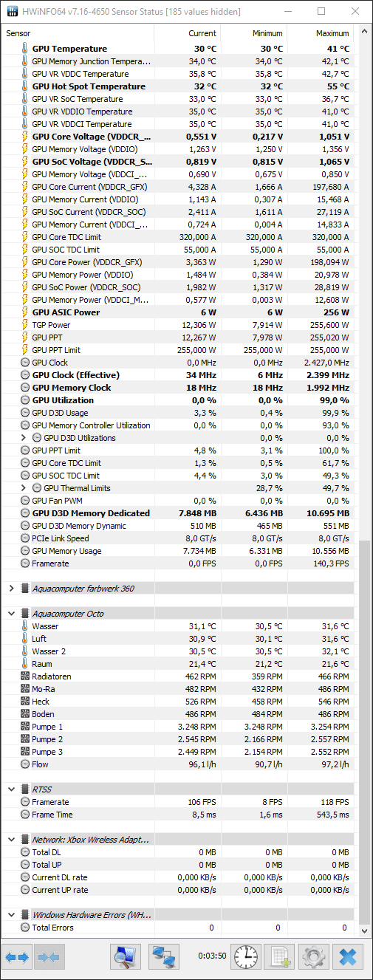Collapse the Aquacomputer Octo sensor group

(11, 614)
